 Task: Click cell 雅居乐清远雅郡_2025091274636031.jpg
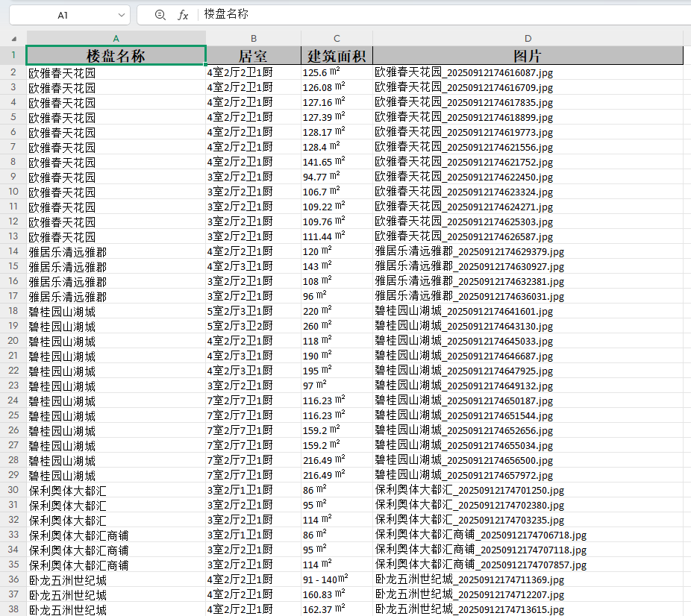point(528,296)
